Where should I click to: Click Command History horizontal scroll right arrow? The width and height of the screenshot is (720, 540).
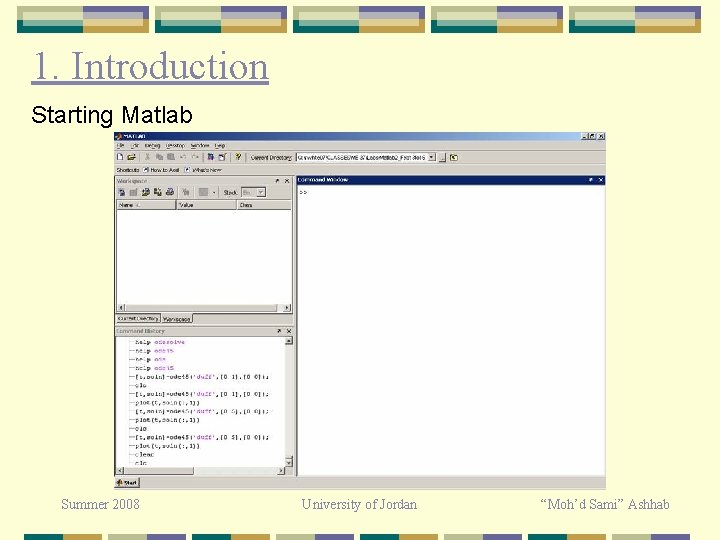coord(281,471)
